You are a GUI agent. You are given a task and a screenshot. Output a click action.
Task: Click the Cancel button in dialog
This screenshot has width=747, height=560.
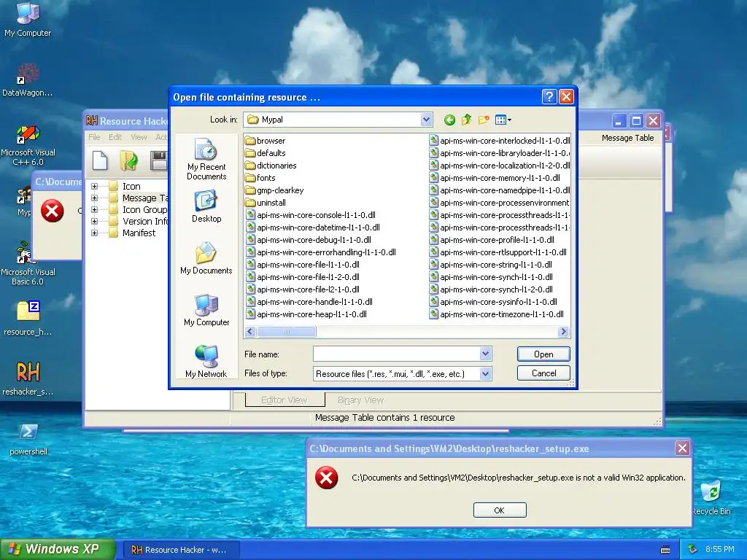pos(543,373)
